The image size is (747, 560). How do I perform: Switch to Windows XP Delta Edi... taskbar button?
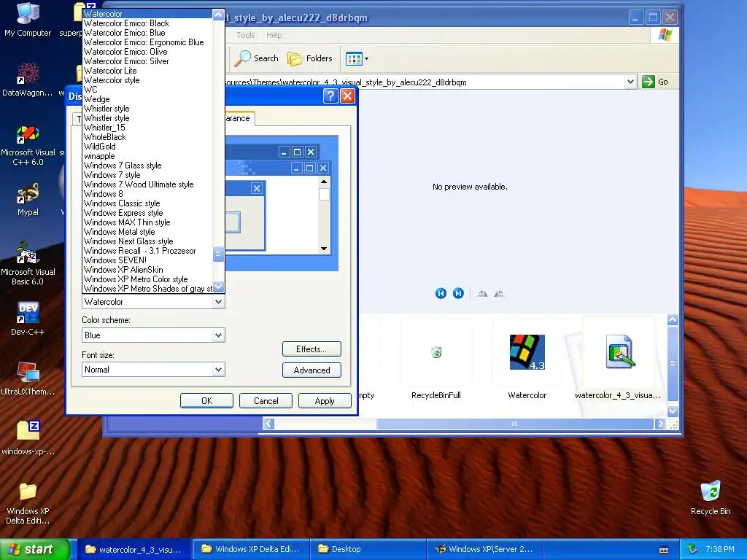251,549
